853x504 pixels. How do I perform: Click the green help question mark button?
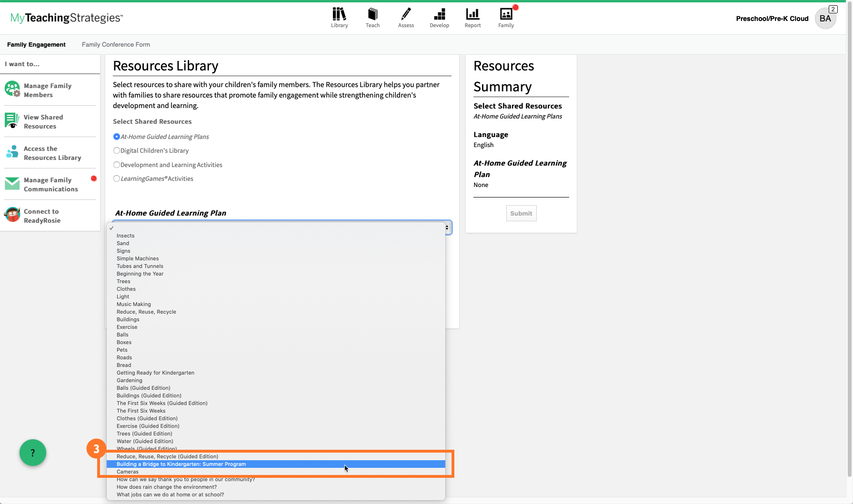pos(33,453)
